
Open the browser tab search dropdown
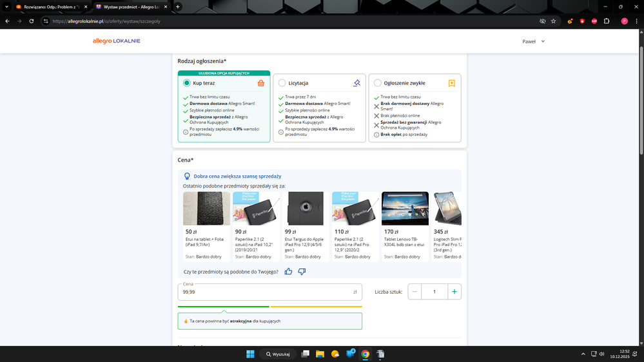pyautogui.click(x=7, y=6)
